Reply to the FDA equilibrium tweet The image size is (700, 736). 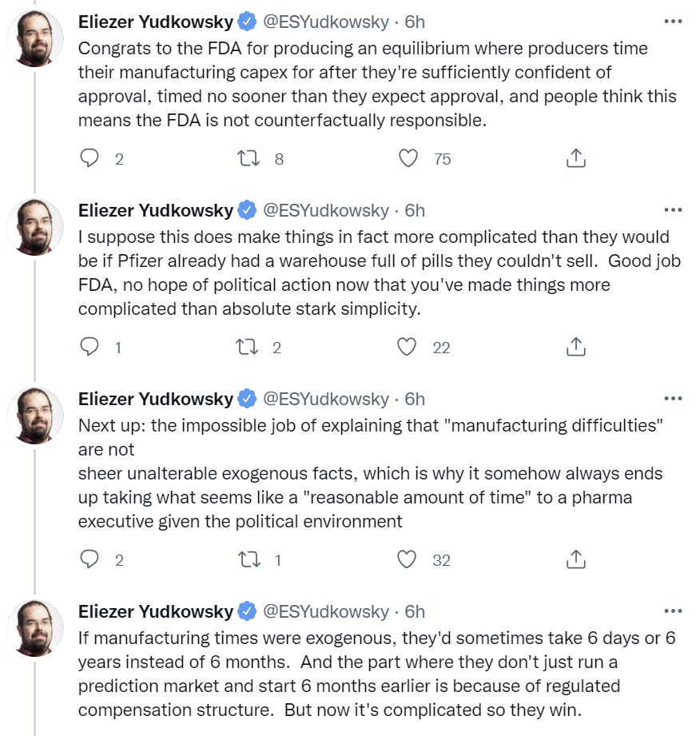pos(91,159)
